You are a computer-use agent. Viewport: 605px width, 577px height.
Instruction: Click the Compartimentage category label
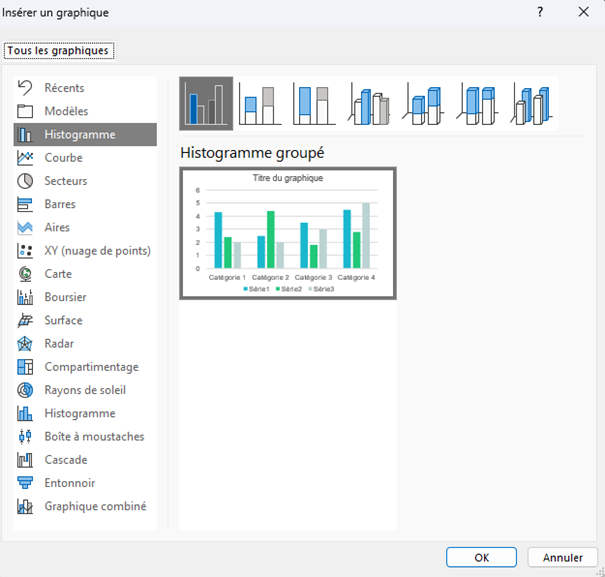coord(91,367)
